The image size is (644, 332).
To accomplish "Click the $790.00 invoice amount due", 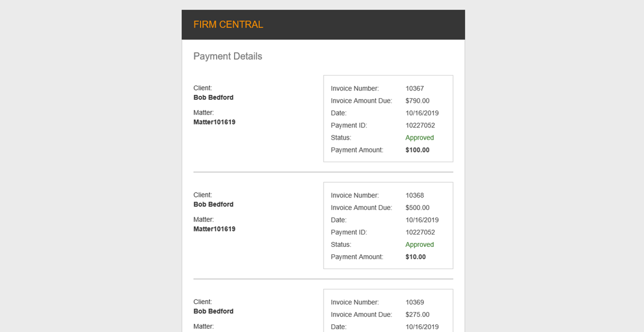I will [417, 101].
